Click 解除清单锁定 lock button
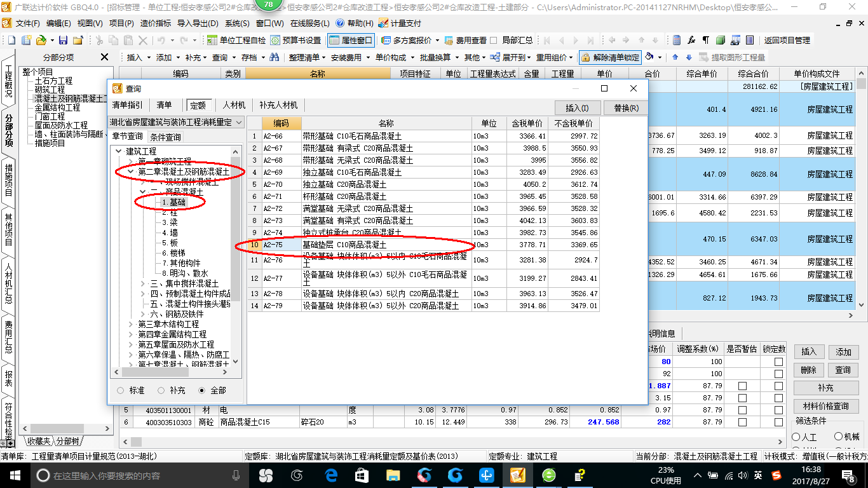868x488 pixels. tap(610, 57)
